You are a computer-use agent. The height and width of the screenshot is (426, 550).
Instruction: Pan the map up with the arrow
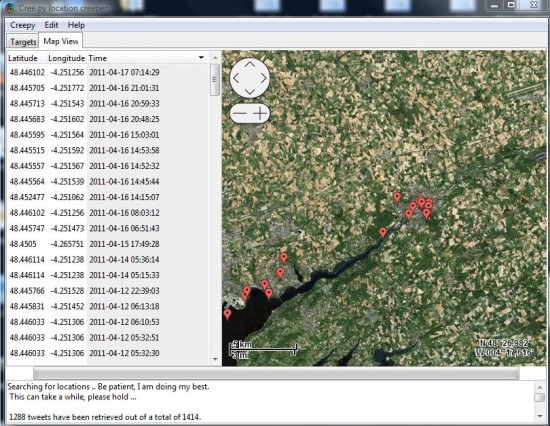point(250,65)
